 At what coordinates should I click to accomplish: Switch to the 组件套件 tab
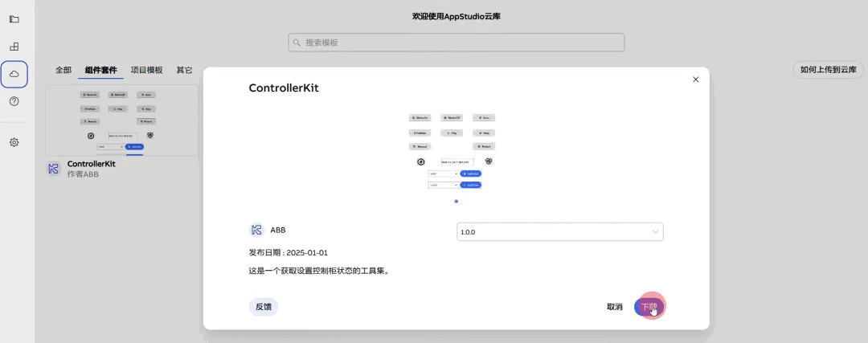(100, 70)
